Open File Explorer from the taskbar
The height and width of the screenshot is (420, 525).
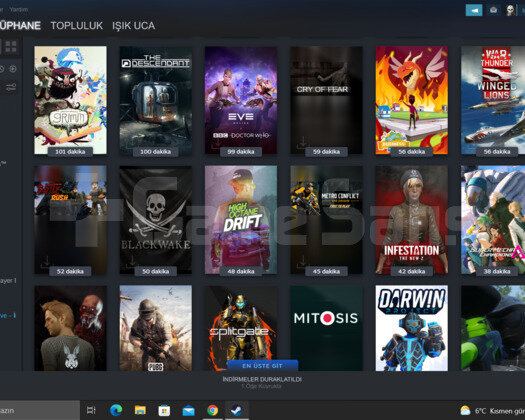[140, 410]
